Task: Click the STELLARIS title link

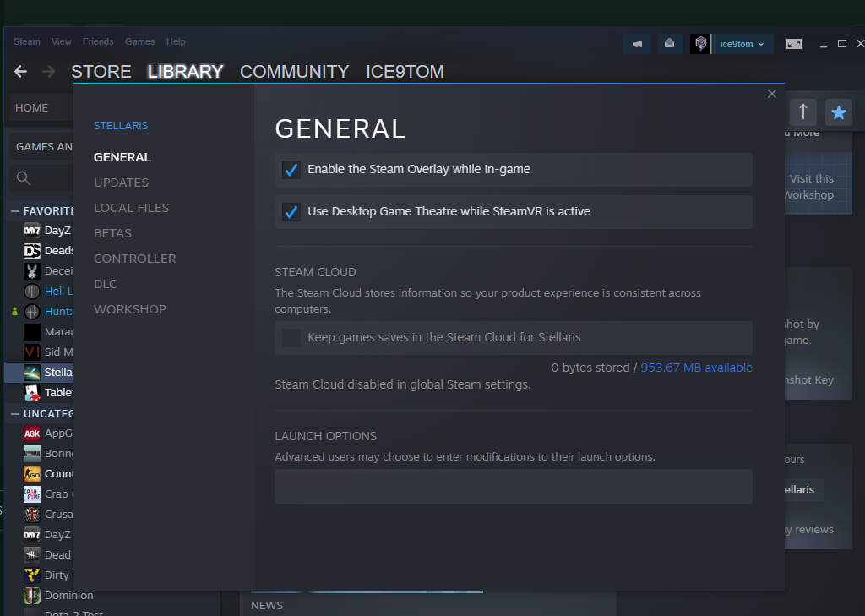Action: [121, 125]
